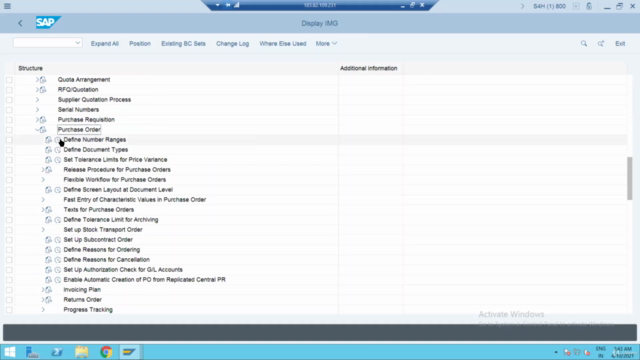Open documentation icon for Invoicing Plan
Image resolution: width=640 pixels, height=360 pixels.
click(49, 290)
